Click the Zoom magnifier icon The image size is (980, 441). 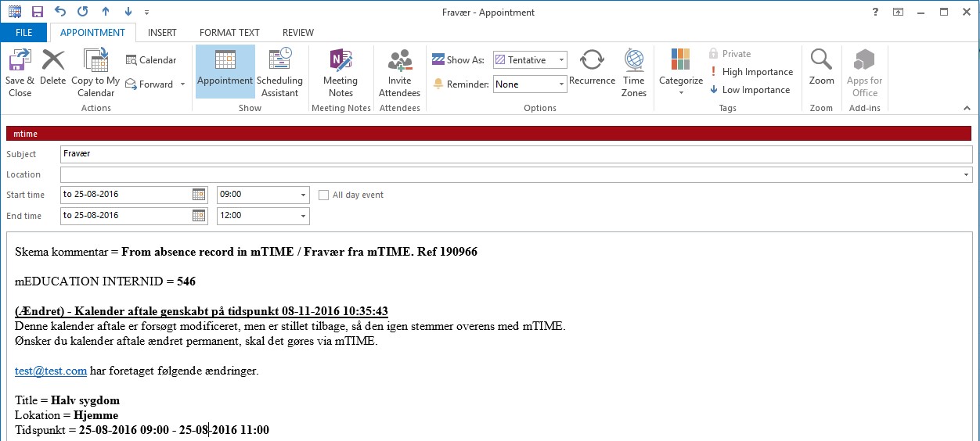point(821,59)
